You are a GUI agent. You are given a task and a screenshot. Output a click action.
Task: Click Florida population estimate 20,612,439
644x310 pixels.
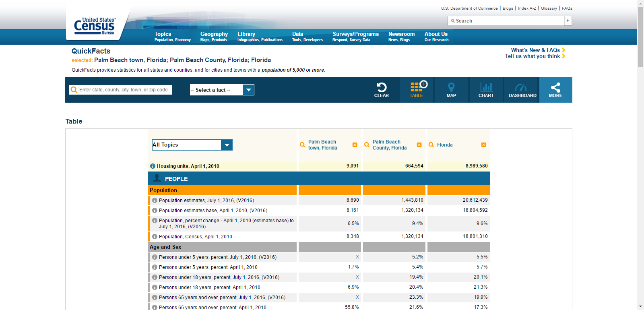[475, 200]
